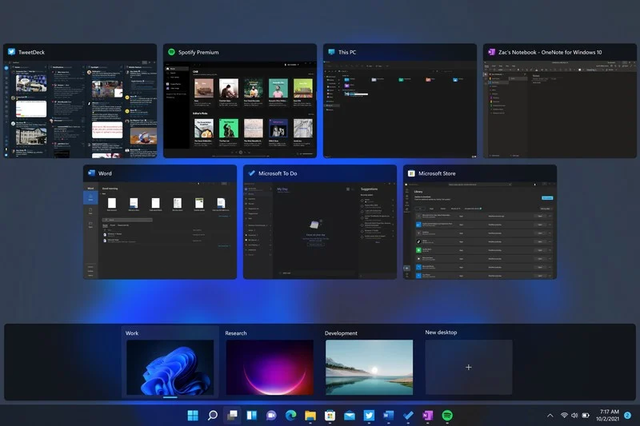Open File Explorer from the taskbar

(x=310, y=415)
